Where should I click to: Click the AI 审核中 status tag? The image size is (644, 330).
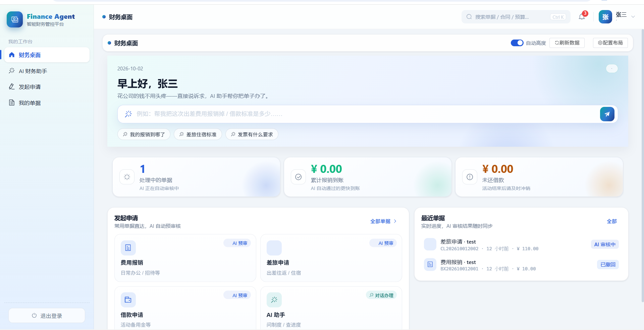click(605, 244)
